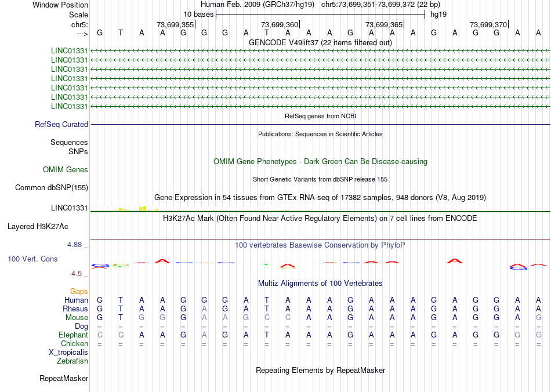Viewport: 551px width, 392px height.
Task: Click the Layered H3K27Ac label
Action: [x=38, y=227]
